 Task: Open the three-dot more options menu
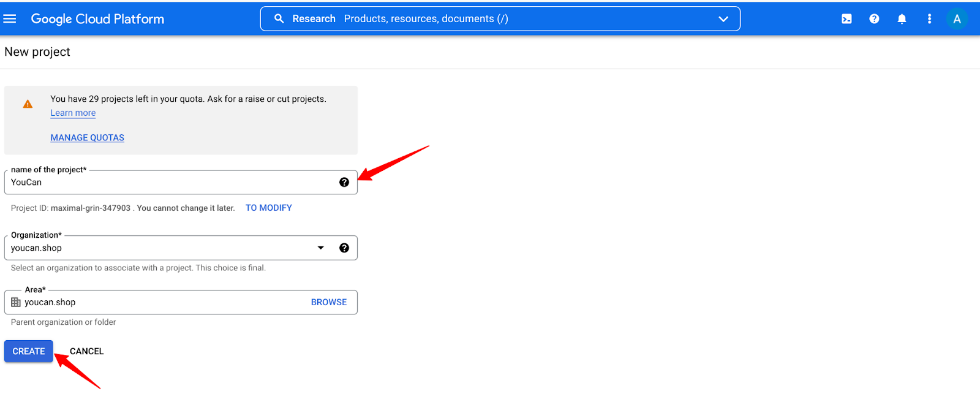(929, 19)
